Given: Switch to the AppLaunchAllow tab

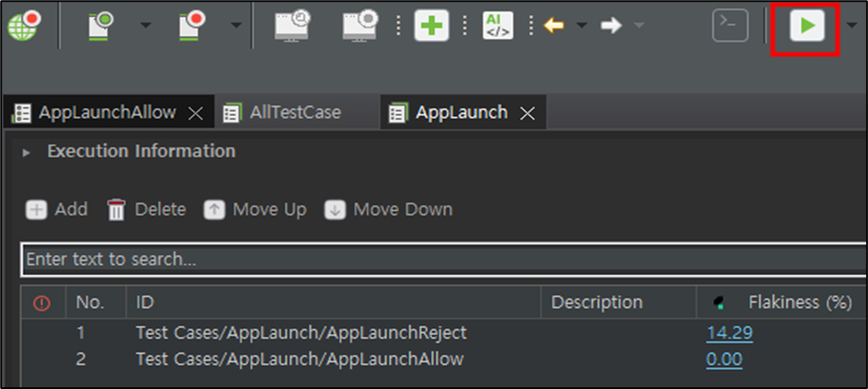Looking at the screenshot, I should (107, 113).
